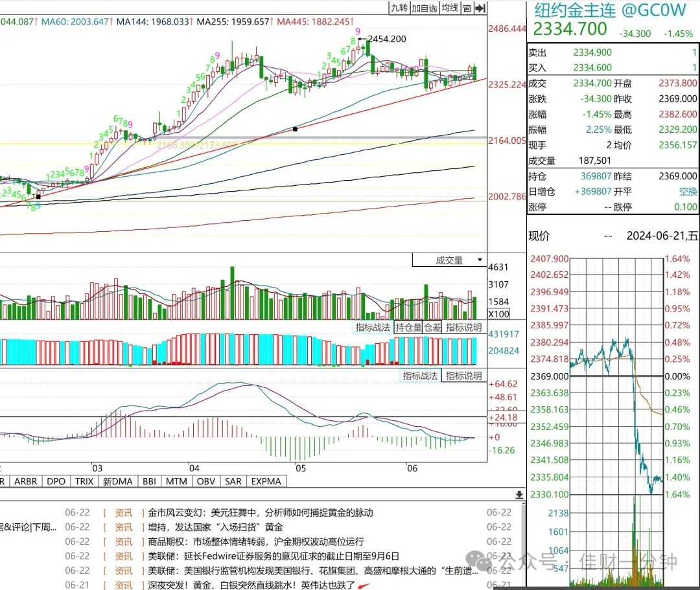Click the 06 month marker on time axis

tap(412, 468)
